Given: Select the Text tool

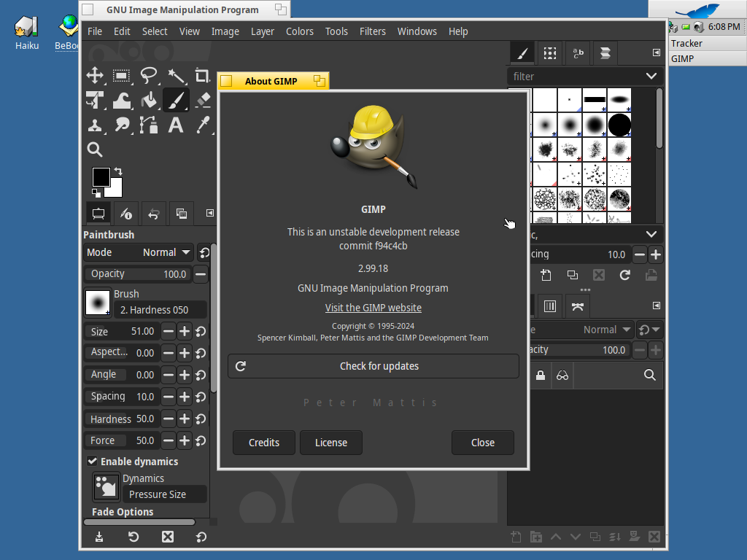Looking at the screenshot, I should (x=176, y=125).
